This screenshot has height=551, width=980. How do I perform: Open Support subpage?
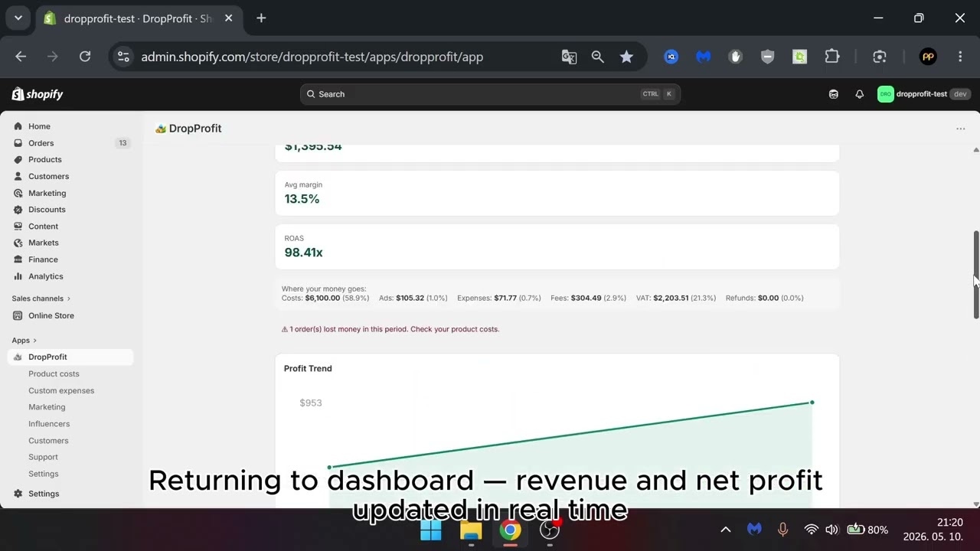pos(43,457)
